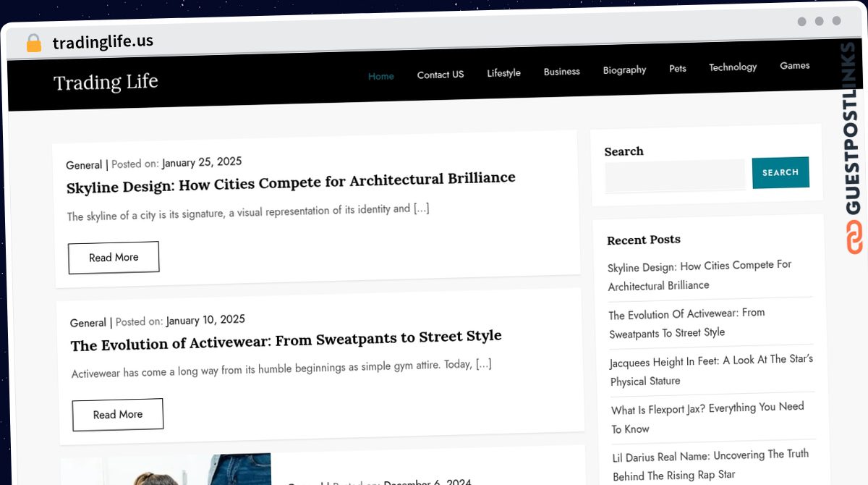
Task: Open the Evolution of Activewear article headline
Action: tap(286, 341)
